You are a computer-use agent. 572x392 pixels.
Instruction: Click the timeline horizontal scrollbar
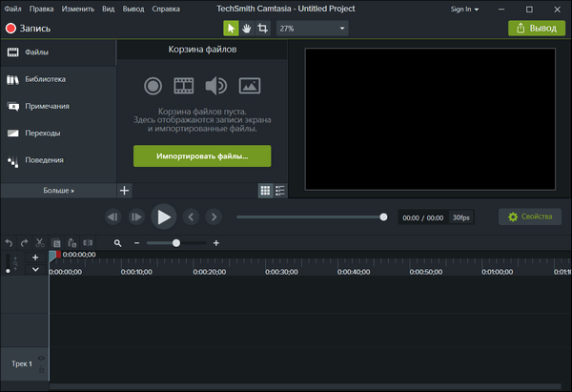(x=305, y=386)
